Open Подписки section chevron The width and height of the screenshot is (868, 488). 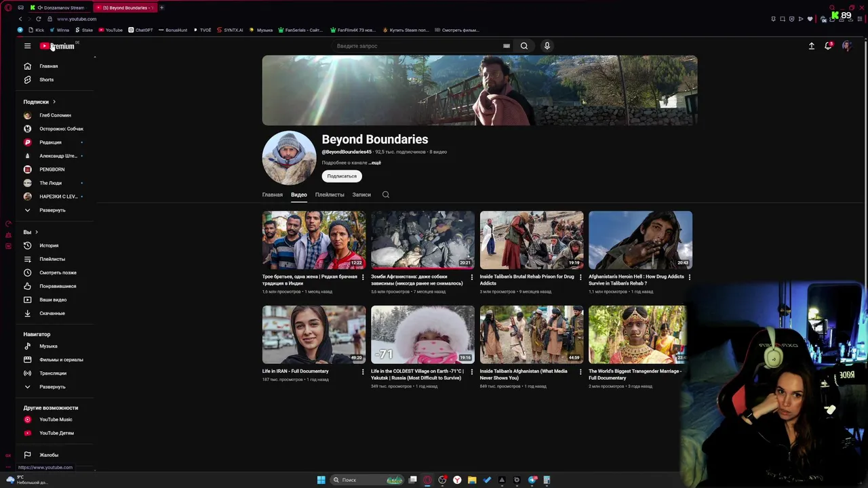[54, 102]
